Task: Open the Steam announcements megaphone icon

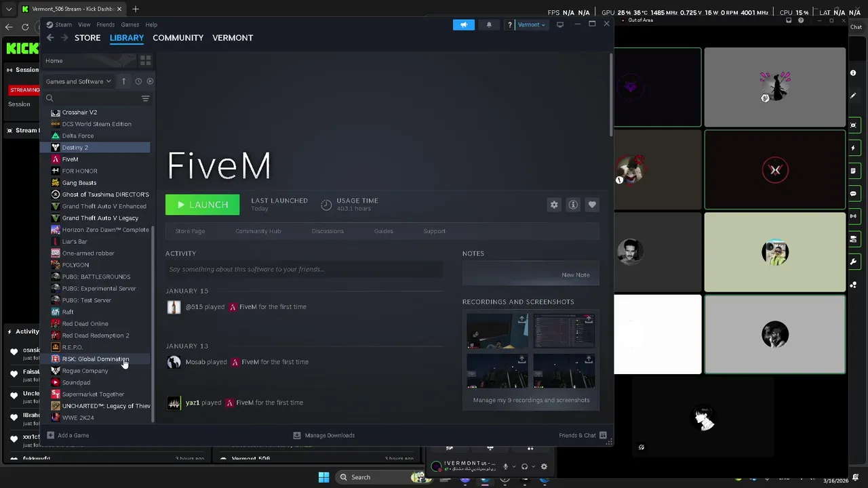Action: coord(464,25)
